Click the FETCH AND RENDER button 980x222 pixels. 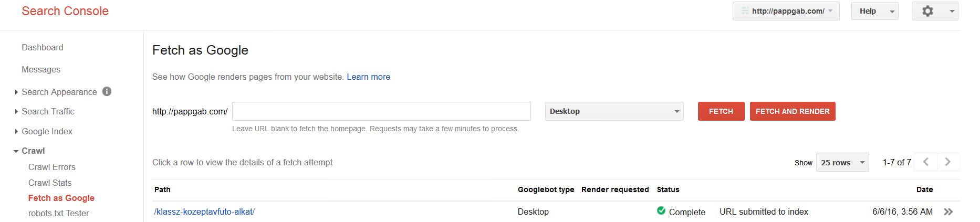pyautogui.click(x=793, y=111)
